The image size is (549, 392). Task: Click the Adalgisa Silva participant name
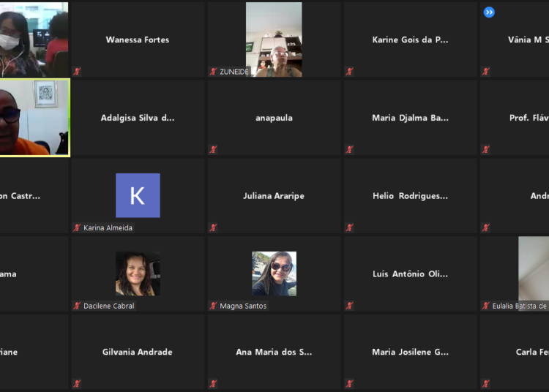(x=138, y=118)
